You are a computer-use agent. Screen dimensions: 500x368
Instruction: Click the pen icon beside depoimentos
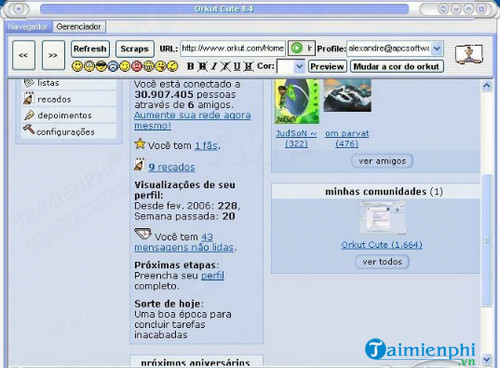pos(29,115)
